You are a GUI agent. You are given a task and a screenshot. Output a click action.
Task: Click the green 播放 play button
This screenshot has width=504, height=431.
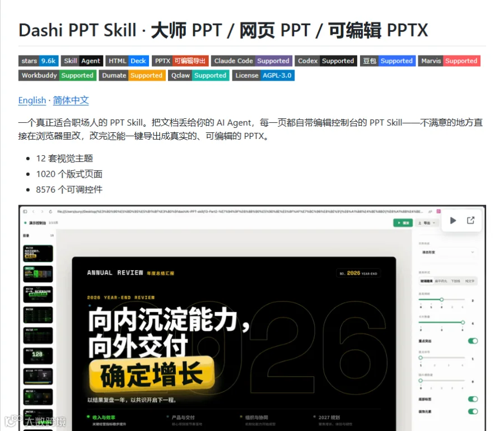[403, 223]
